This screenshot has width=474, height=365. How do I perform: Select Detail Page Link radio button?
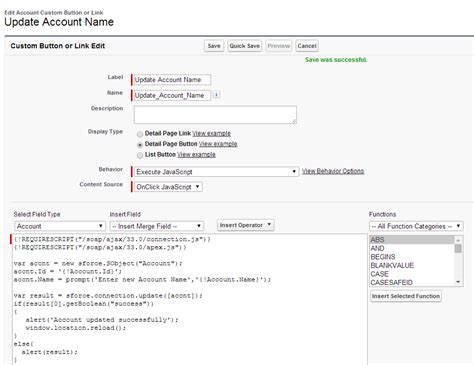(x=140, y=134)
